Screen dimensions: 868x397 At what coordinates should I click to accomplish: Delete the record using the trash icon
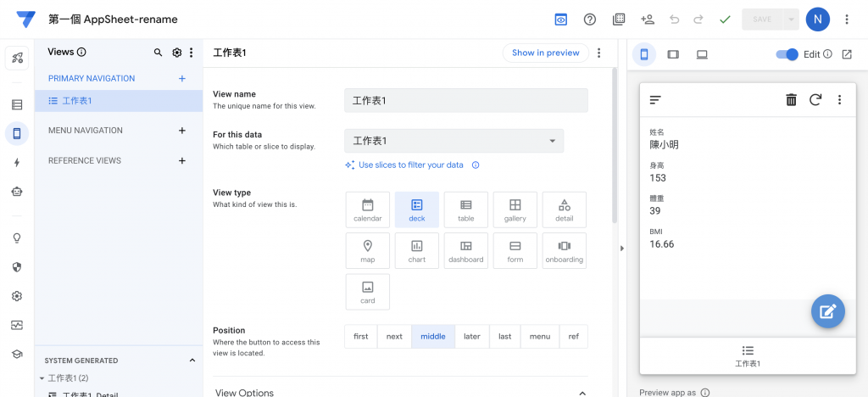click(791, 100)
